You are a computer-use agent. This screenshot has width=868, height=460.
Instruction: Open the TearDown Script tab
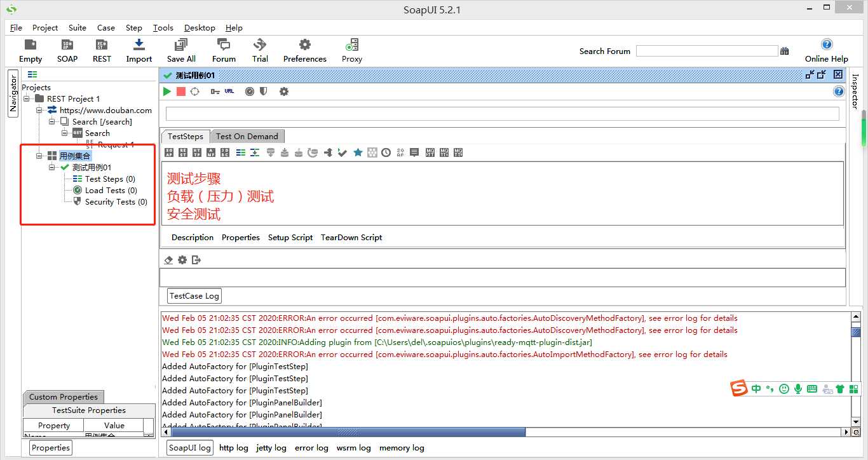click(351, 238)
